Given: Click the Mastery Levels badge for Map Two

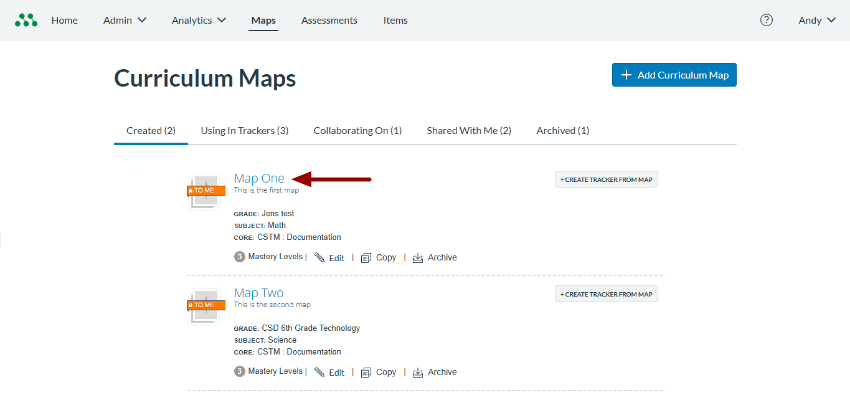Looking at the screenshot, I should click(x=239, y=372).
